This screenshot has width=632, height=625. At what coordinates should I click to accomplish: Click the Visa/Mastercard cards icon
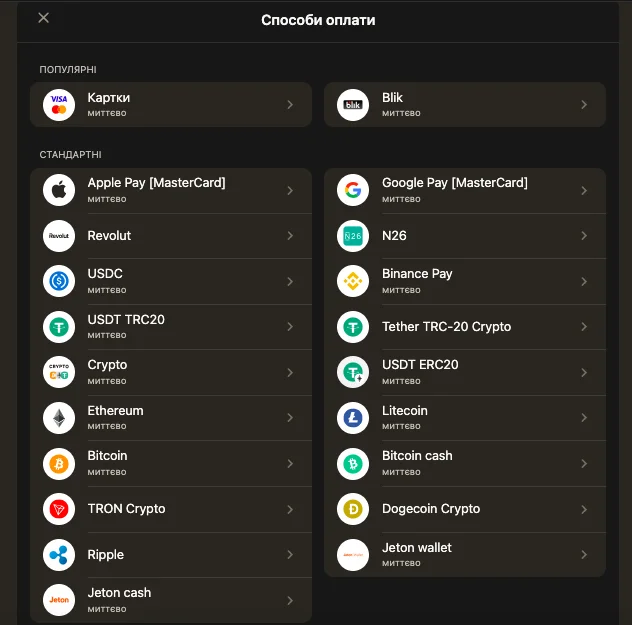point(59,105)
